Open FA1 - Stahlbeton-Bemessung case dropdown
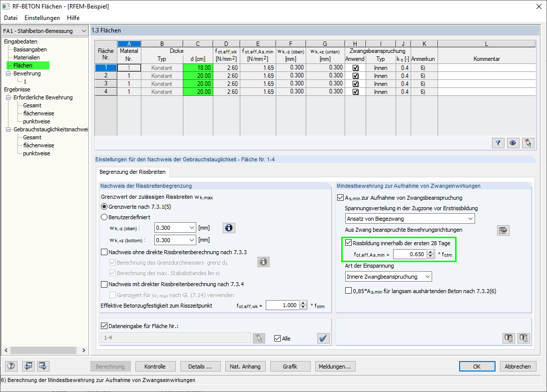The width and height of the screenshot is (547, 392). (84, 30)
